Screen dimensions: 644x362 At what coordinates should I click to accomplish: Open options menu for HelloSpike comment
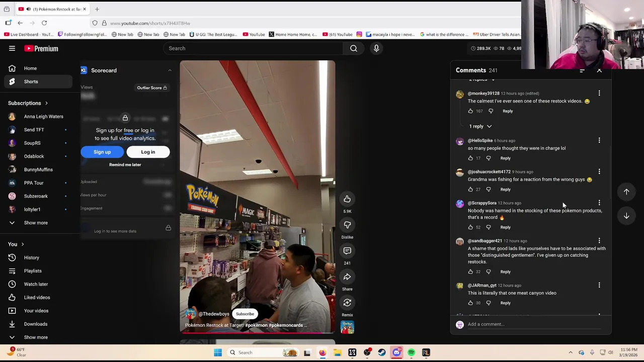point(599,141)
